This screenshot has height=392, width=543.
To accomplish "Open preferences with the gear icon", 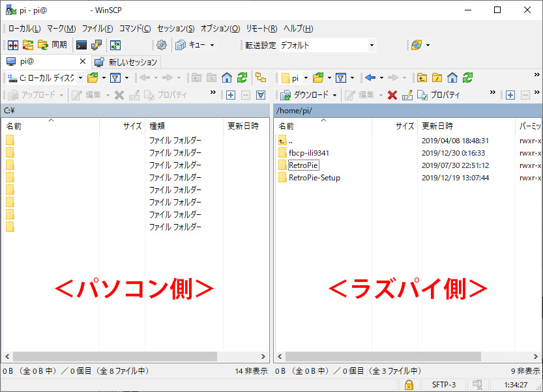I will [x=162, y=45].
